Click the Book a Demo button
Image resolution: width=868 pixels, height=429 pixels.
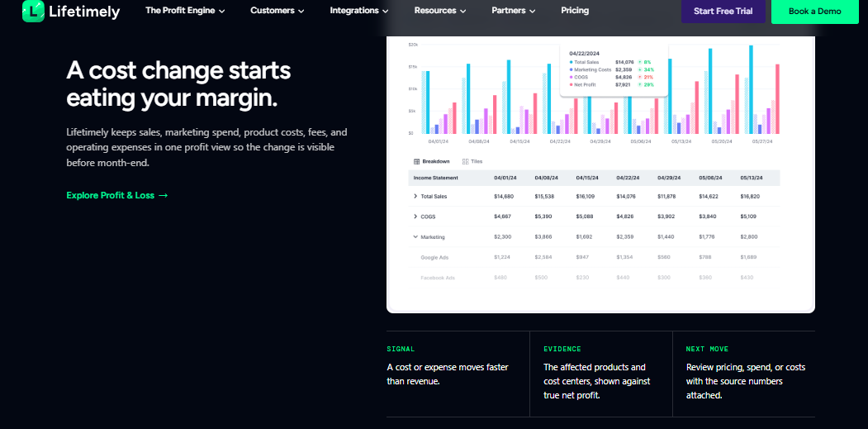click(x=815, y=11)
